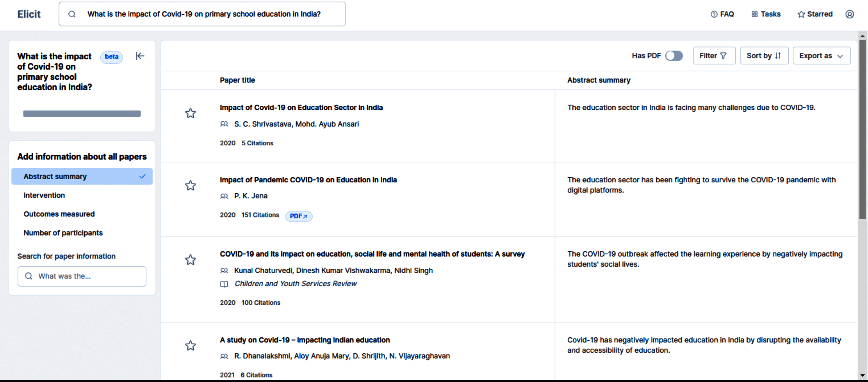Open the Export as dropdown

click(821, 56)
